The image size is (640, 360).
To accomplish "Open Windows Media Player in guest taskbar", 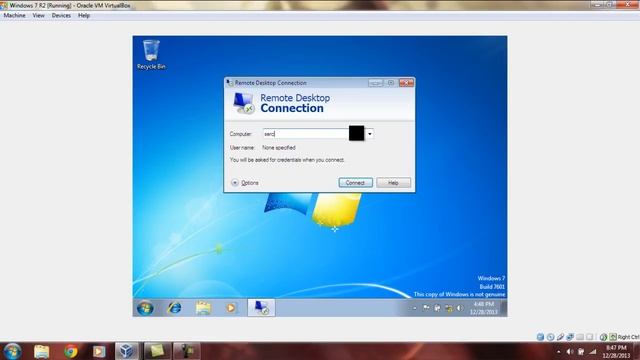I will click(x=231, y=307).
